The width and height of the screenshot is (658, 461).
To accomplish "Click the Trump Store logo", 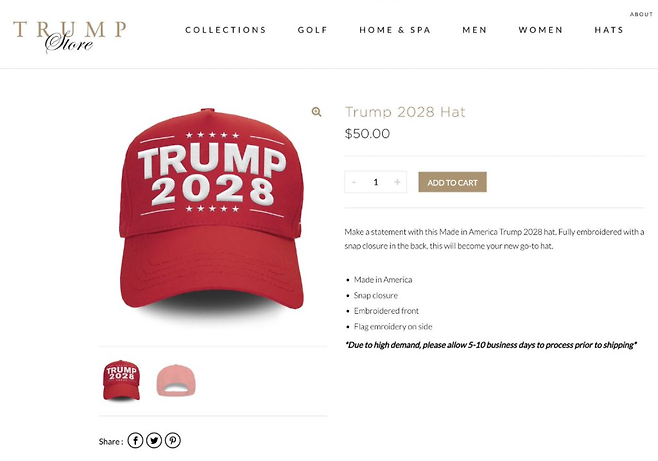I will click(x=70, y=36).
